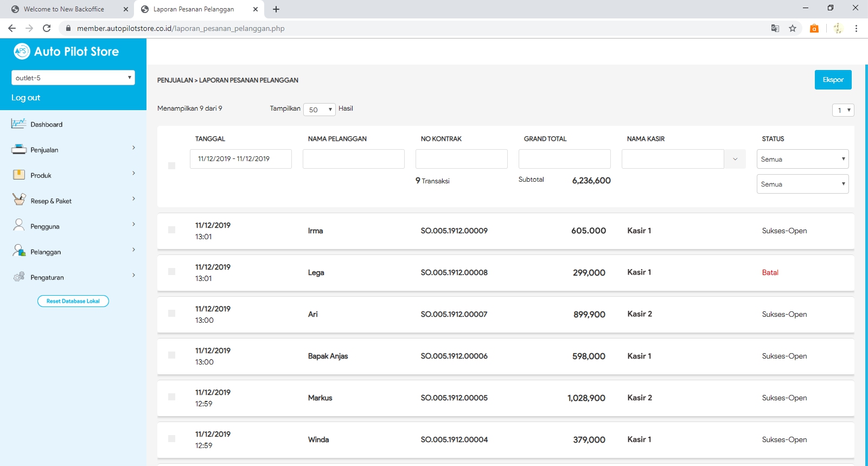Switch to Welcome to New Backoffice tab
Screen dimensions: 868x466
click(x=64, y=9)
